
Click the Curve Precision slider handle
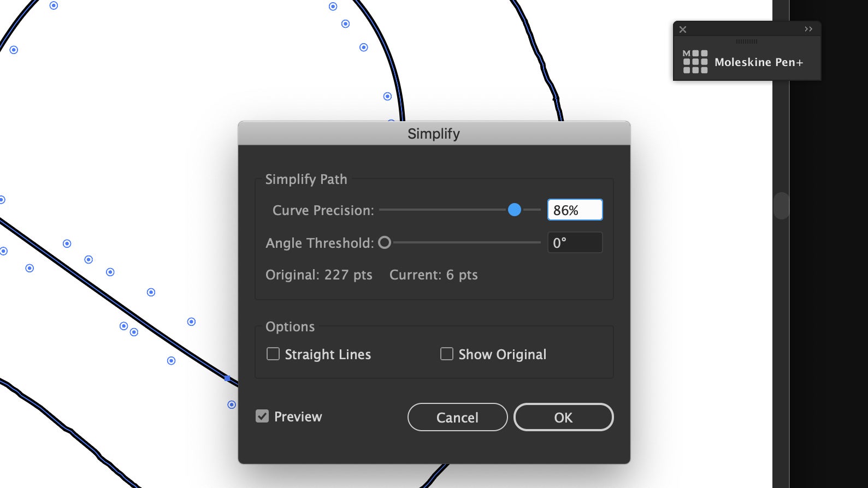coord(514,210)
